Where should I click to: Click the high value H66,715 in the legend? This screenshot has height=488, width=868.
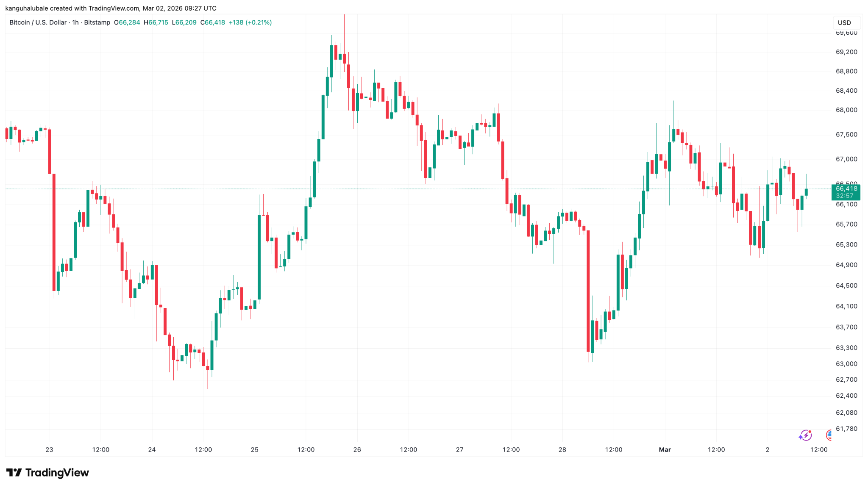[156, 22]
